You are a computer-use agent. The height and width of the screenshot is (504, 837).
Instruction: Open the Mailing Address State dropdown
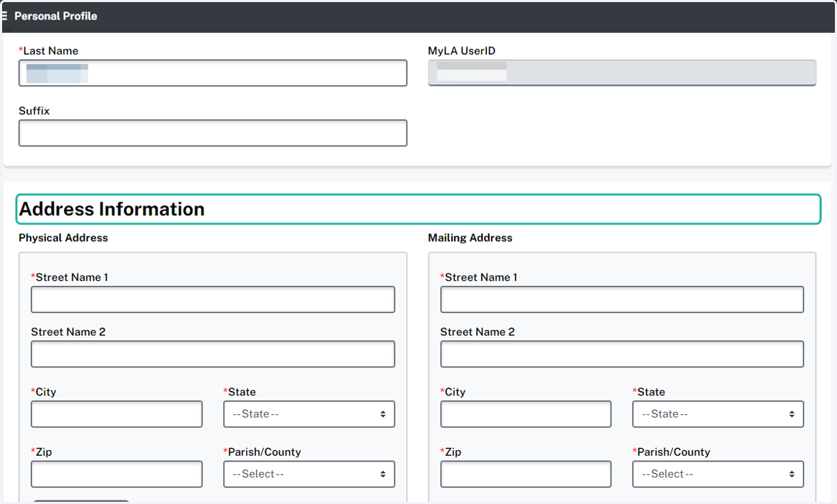point(718,414)
